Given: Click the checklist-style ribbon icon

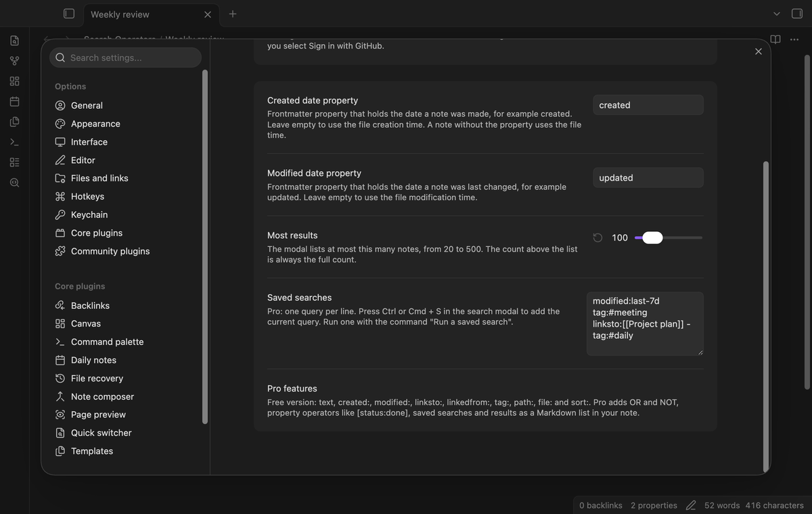Looking at the screenshot, I should [14, 162].
